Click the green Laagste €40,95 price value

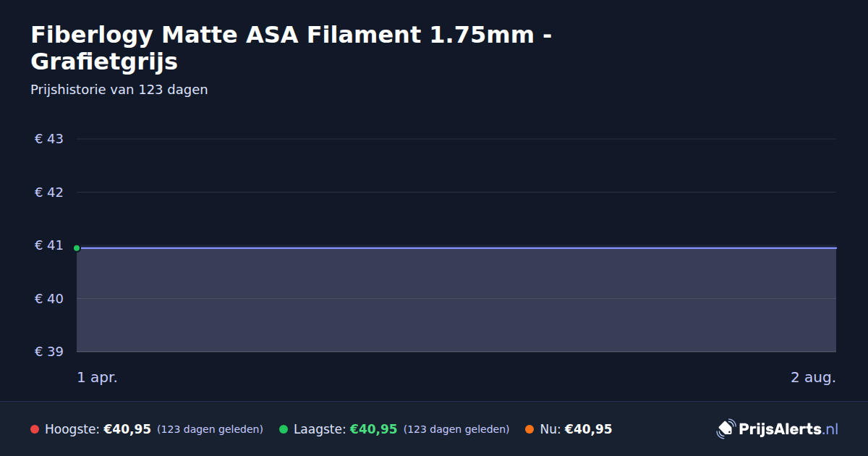click(373, 429)
